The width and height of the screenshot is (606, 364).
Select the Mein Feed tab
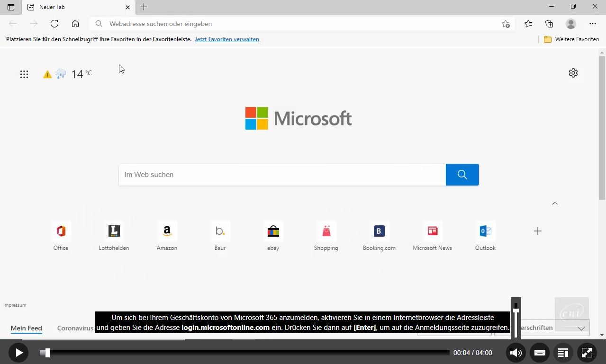click(27, 328)
